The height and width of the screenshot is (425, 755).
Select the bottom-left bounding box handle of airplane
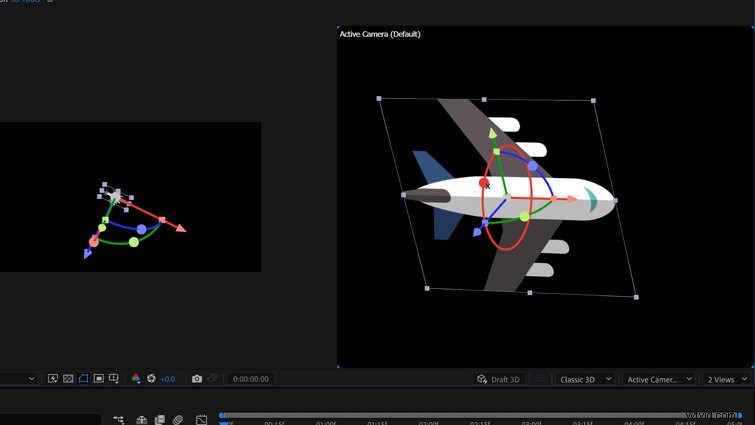tap(427, 288)
